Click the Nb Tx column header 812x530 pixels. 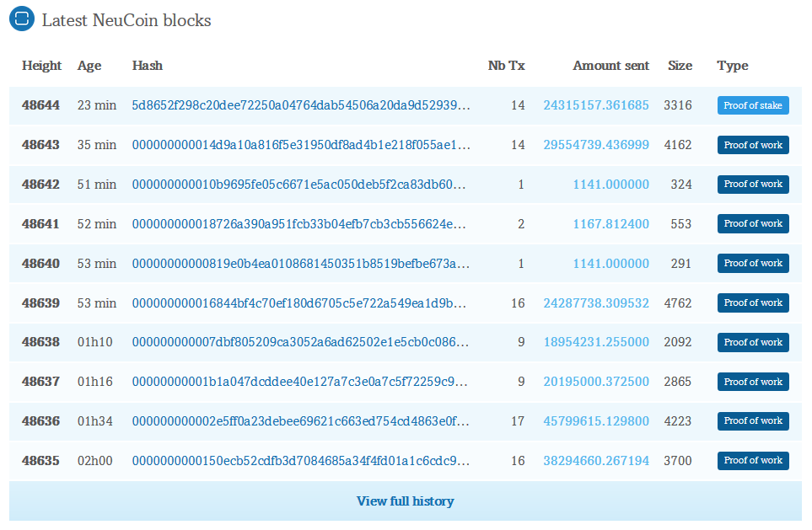pyautogui.click(x=507, y=66)
